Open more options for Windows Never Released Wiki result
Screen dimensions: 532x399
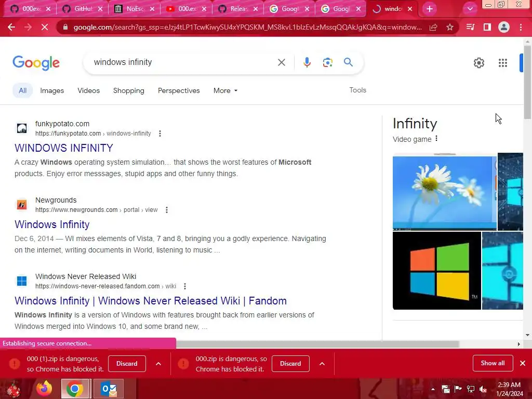[185, 286]
